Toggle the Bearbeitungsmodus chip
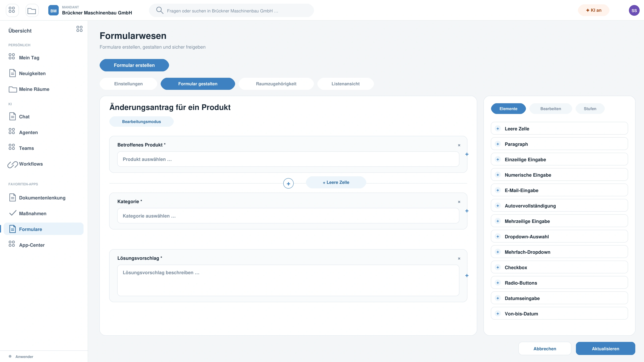The image size is (644, 362). pyautogui.click(x=142, y=122)
